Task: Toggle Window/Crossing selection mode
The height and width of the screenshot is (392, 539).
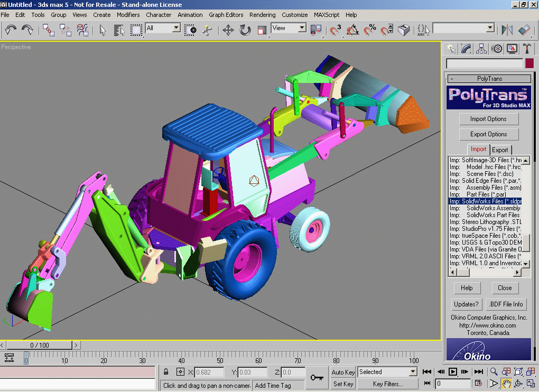Action: (190, 30)
